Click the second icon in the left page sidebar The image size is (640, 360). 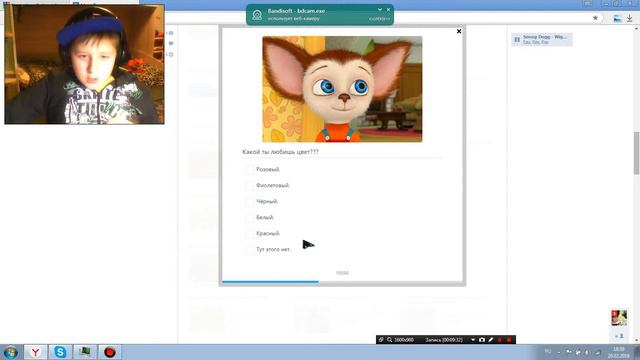[171, 43]
